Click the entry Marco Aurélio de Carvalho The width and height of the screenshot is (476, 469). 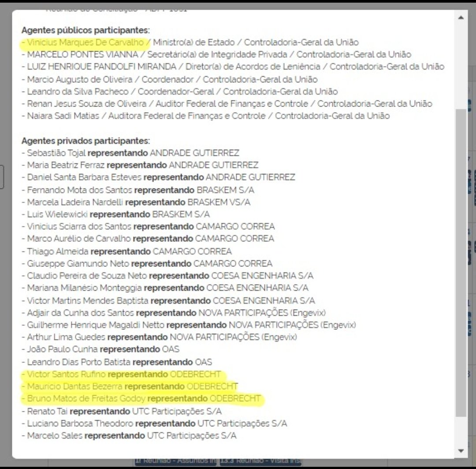(x=148, y=239)
